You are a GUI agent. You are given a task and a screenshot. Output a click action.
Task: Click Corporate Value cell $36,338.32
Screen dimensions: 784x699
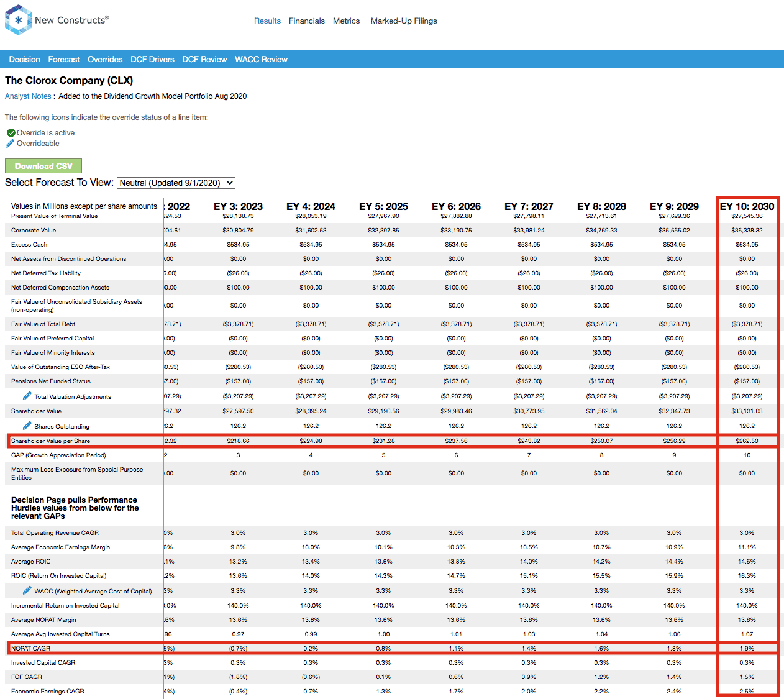tap(747, 231)
